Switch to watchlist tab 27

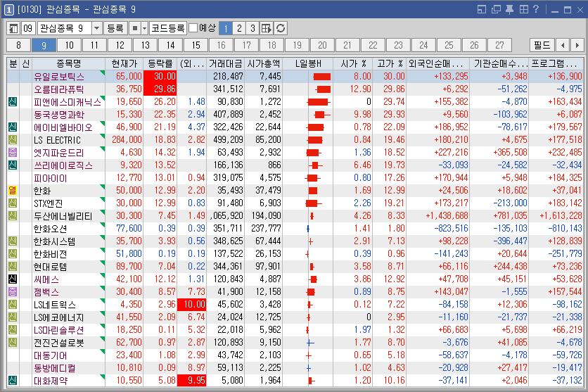pyautogui.click(x=499, y=45)
